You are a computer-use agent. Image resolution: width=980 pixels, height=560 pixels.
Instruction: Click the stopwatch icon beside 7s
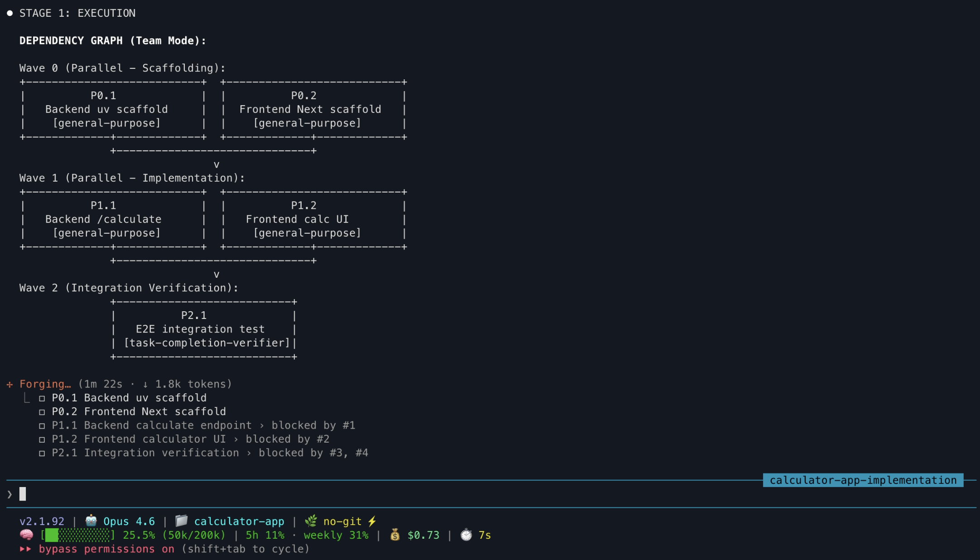466,535
